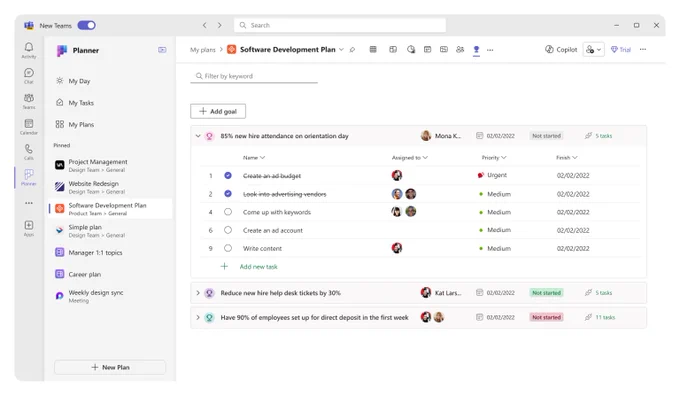Show more apps ellipsis in rail

29,203
